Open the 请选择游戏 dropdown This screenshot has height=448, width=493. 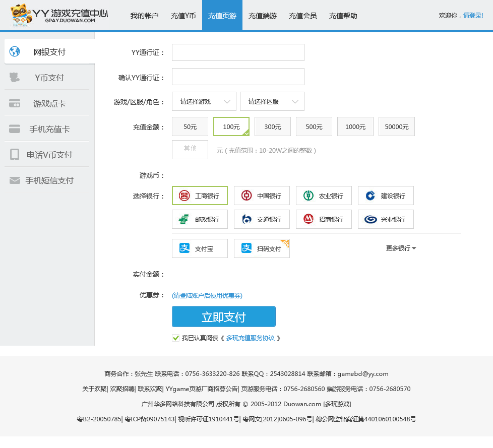pyautogui.click(x=204, y=101)
